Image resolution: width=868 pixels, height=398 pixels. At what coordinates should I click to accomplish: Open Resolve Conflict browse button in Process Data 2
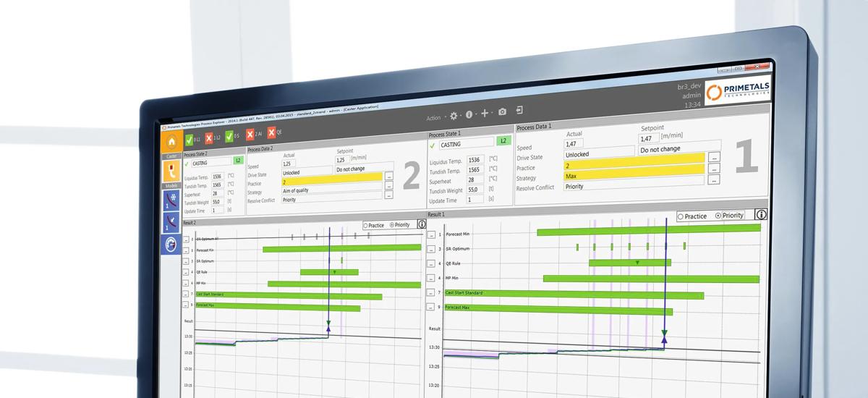(388, 195)
